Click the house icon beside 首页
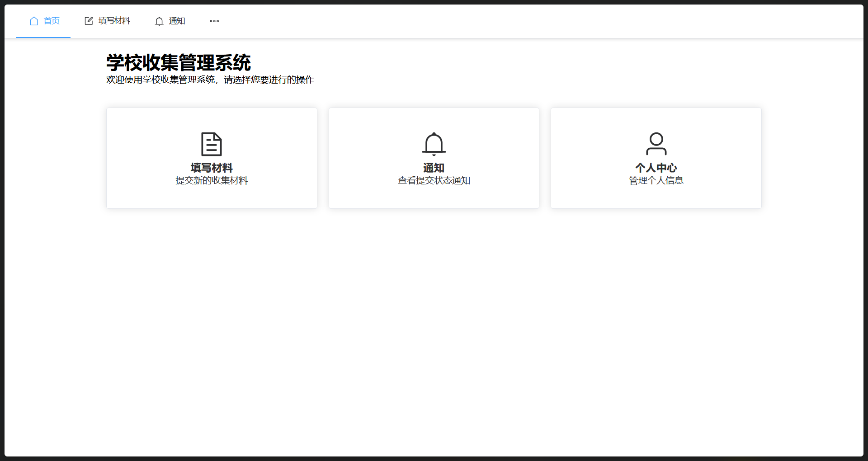Screen dimensions: 868x461 tap(34, 21)
